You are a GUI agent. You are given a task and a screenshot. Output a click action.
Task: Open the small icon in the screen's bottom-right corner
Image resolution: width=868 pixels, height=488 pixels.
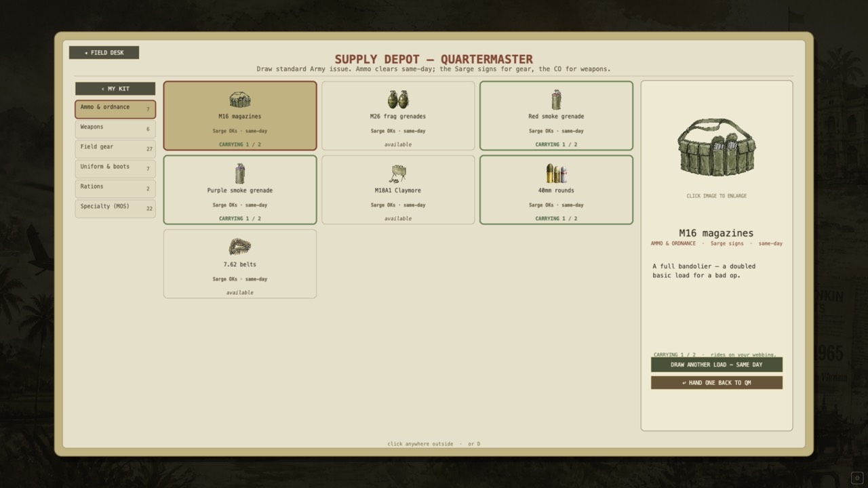tap(856, 477)
